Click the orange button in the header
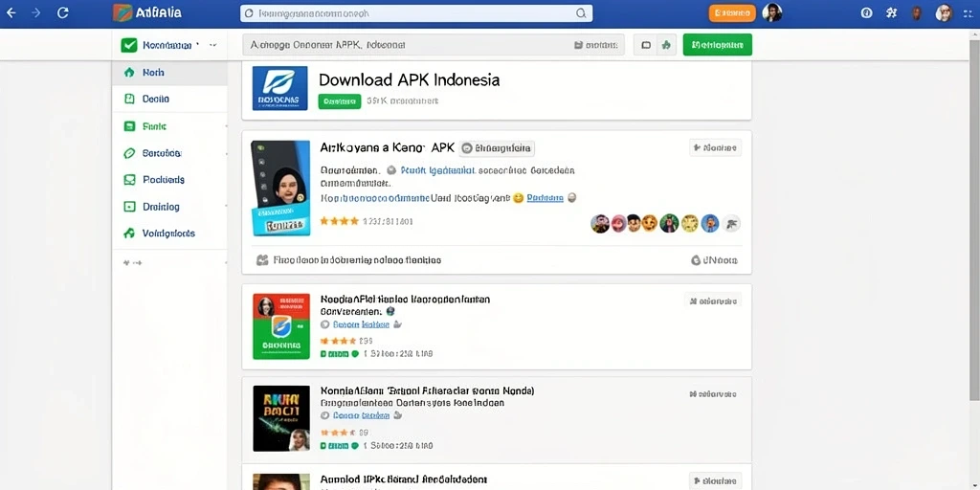This screenshot has height=490, width=980. [732, 12]
